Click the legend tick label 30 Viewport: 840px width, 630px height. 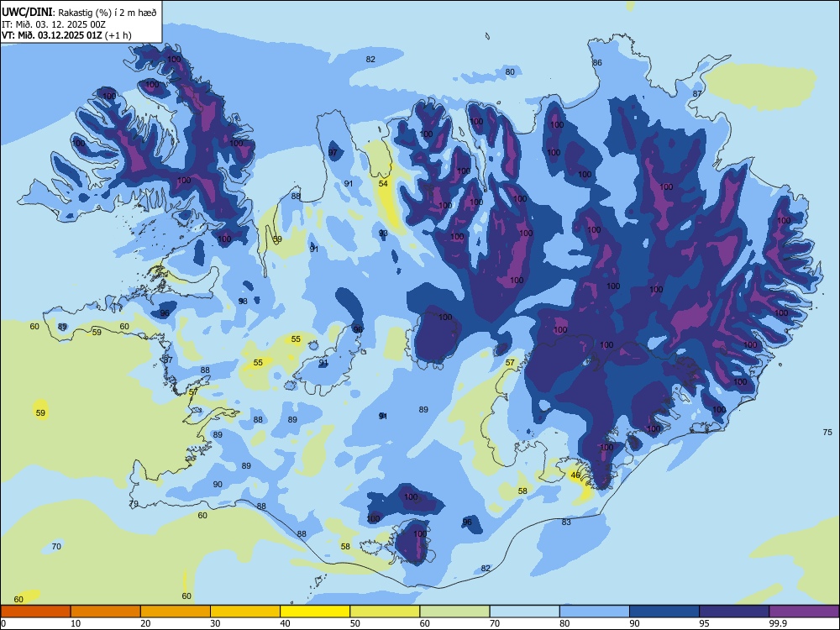click(x=215, y=623)
